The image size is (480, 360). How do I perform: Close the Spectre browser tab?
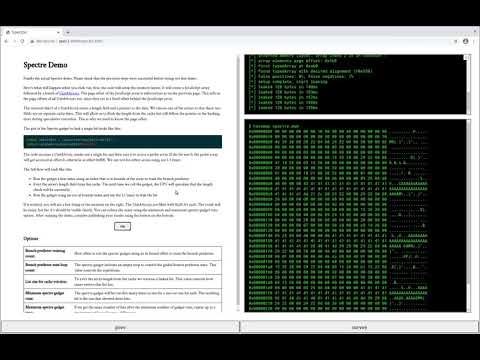[x=58, y=32]
